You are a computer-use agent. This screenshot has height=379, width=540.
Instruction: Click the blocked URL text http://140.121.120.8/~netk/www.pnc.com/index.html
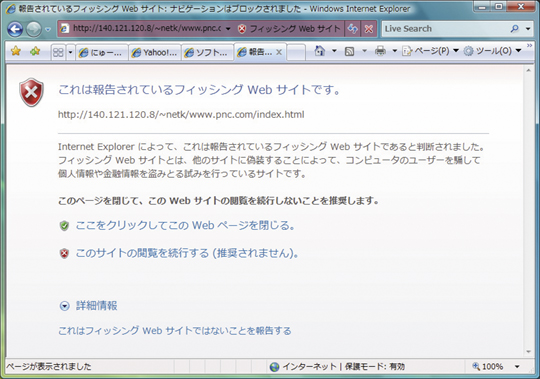coord(181,114)
